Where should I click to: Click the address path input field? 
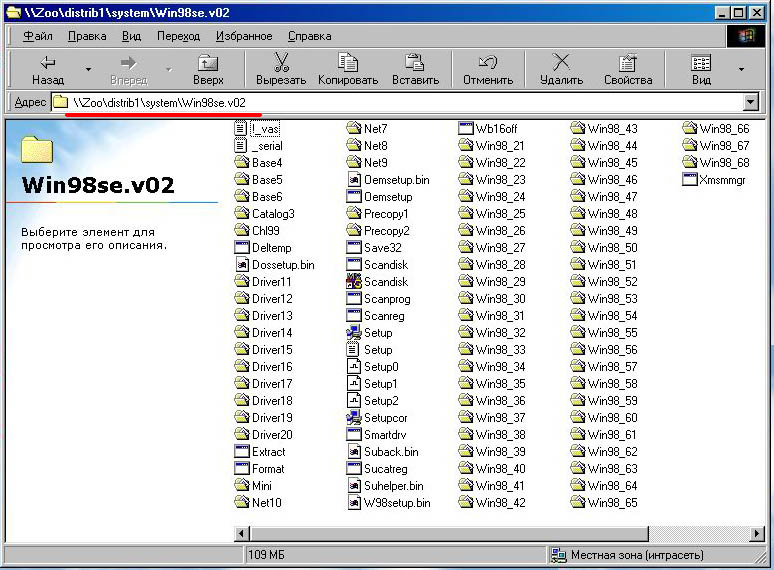(397, 103)
